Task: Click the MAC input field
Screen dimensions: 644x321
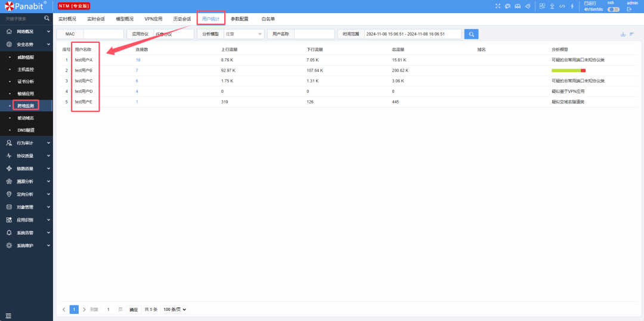Action: [104, 34]
